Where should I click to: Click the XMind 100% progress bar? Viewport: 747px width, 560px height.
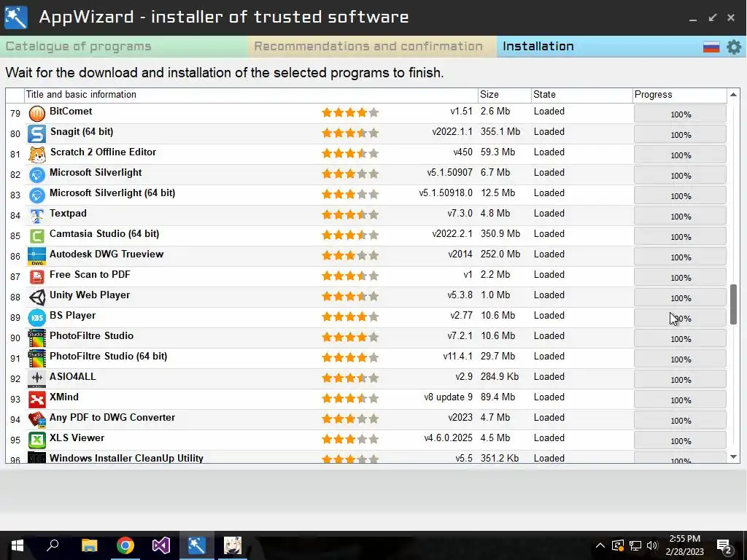point(681,400)
